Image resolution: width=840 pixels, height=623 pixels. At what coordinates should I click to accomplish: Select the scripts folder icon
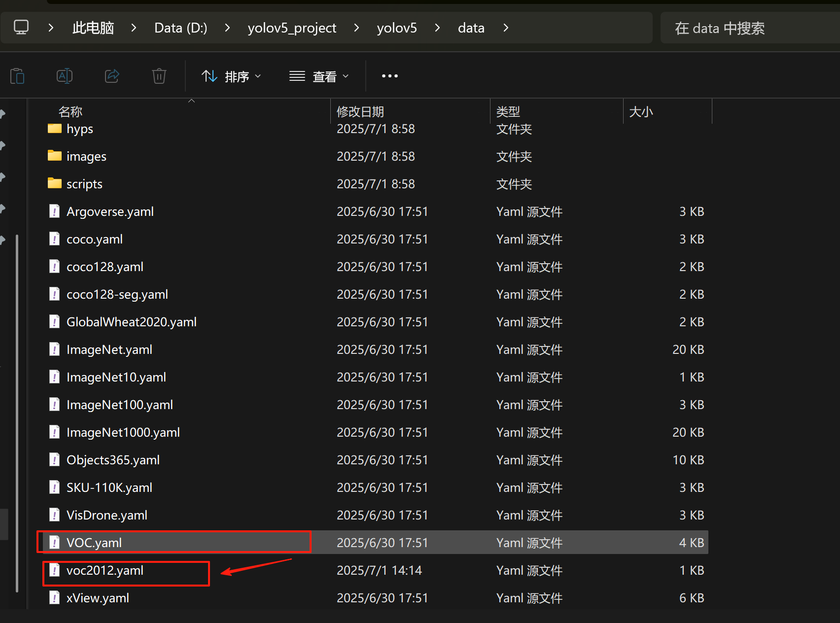coord(55,183)
